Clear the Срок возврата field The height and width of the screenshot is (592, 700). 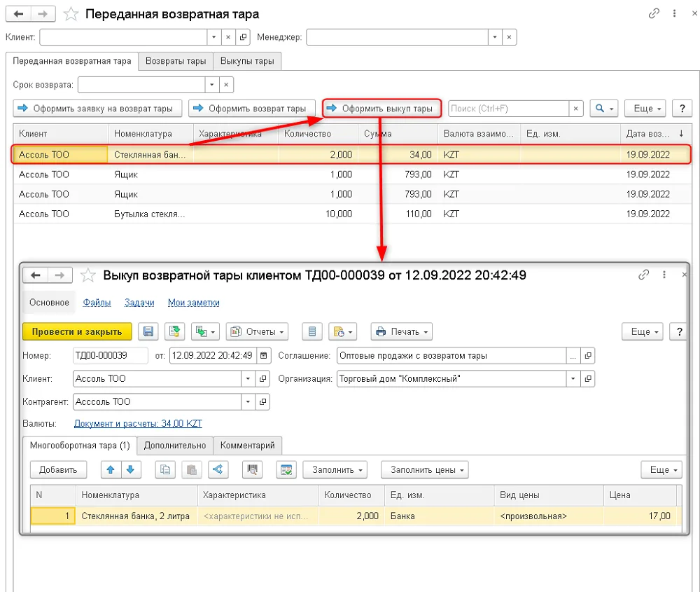click(x=226, y=85)
